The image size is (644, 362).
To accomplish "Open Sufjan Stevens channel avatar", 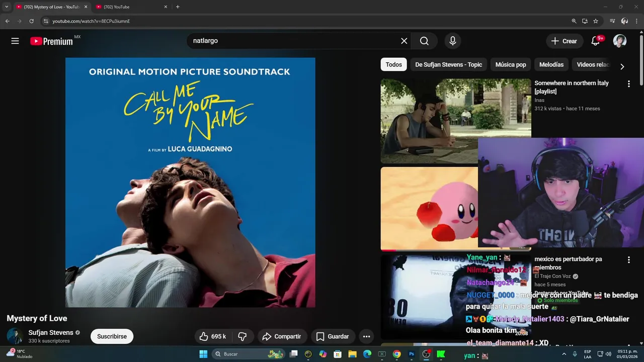I will click(15, 336).
